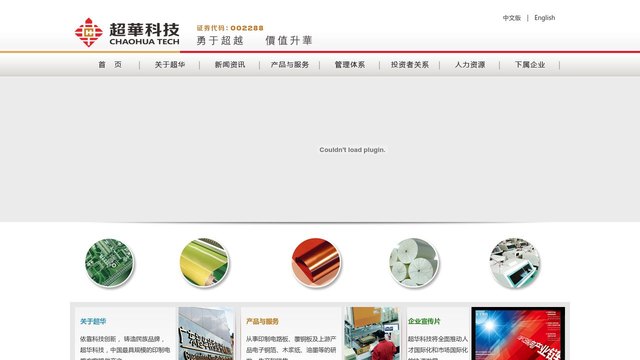The image size is (640, 360).
Task: Click the 产品与服务 section heading
Action: (x=262, y=321)
